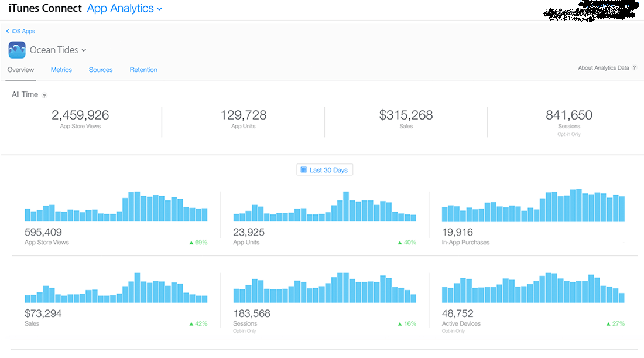The height and width of the screenshot is (358, 644).
Task: Click the 841,650 Sessions total
Action: click(569, 115)
